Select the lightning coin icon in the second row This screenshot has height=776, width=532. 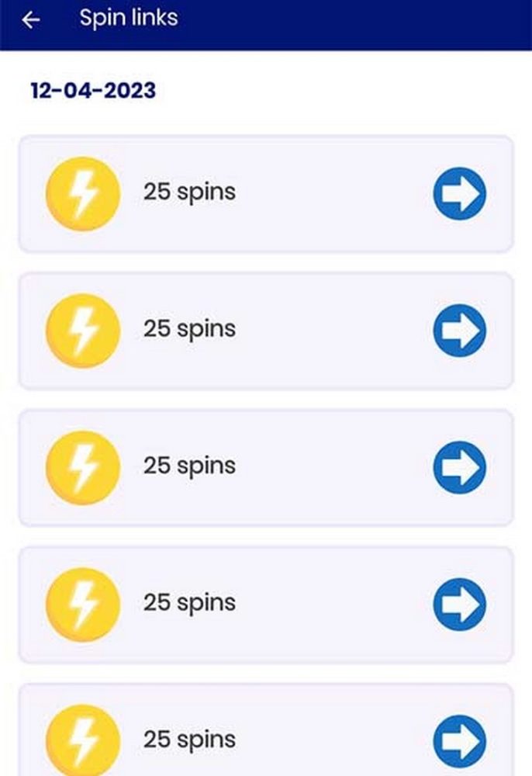82,329
